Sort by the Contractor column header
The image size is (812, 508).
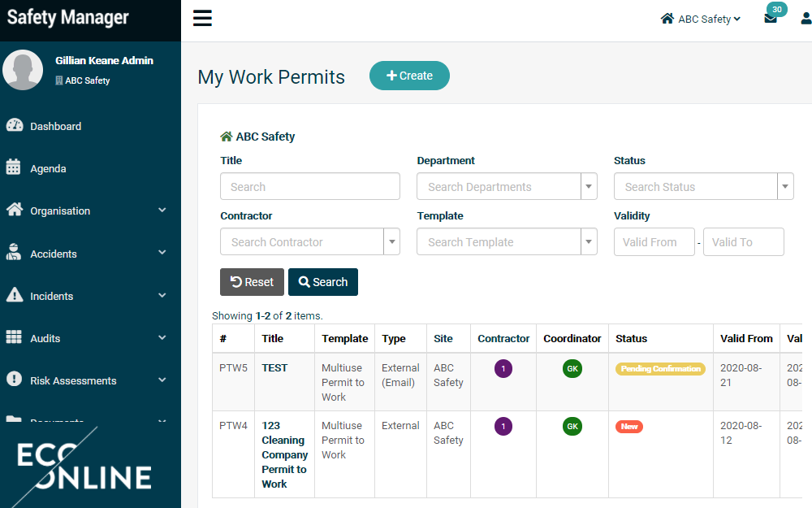pyautogui.click(x=503, y=338)
